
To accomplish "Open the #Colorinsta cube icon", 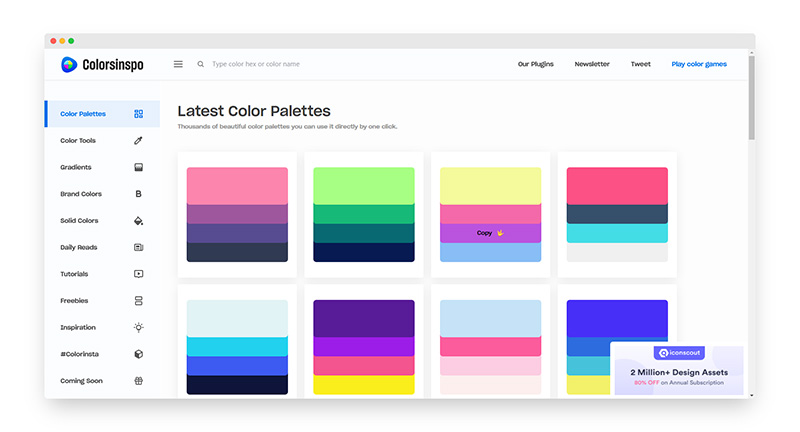I will coord(138,354).
